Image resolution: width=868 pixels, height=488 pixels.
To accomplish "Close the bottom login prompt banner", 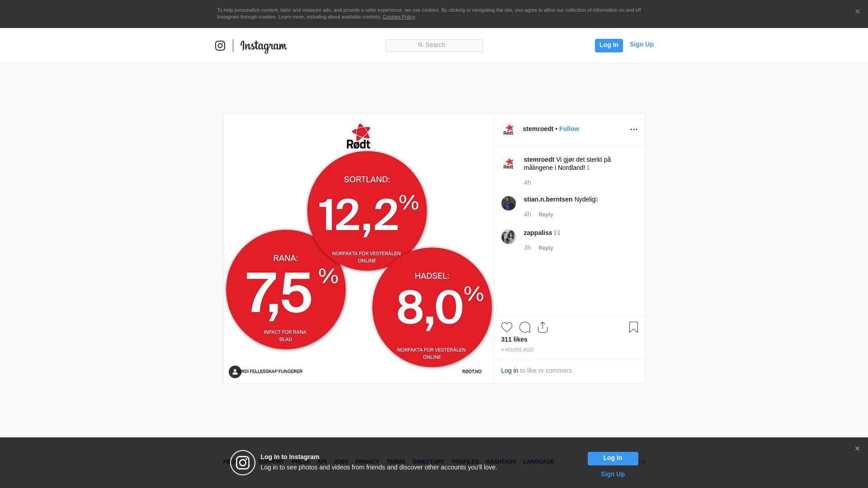I will click(857, 449).
